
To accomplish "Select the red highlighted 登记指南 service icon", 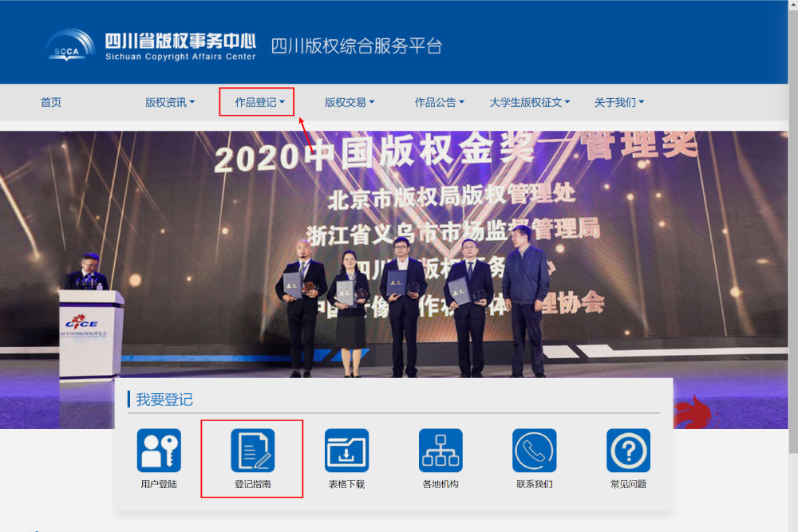I will [x=251, y=459].
